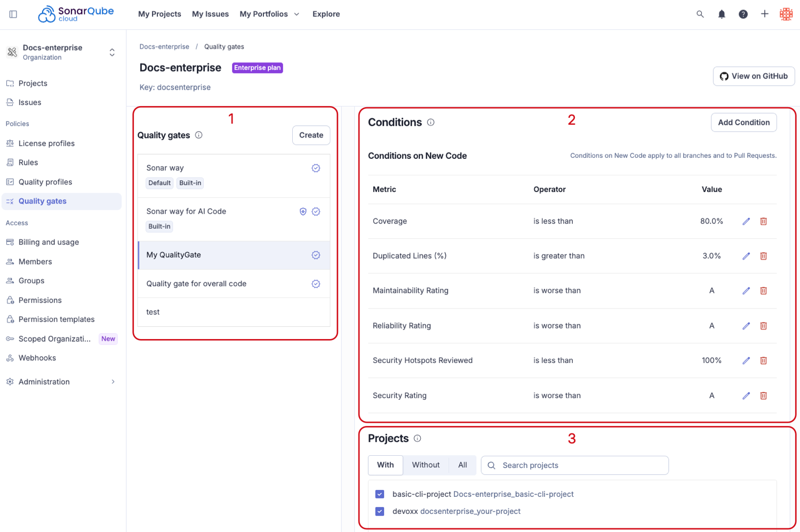This screenshot has width=800, height=532.
Task: Open Projects in the sidebar
Action: (x=61, y=83)
